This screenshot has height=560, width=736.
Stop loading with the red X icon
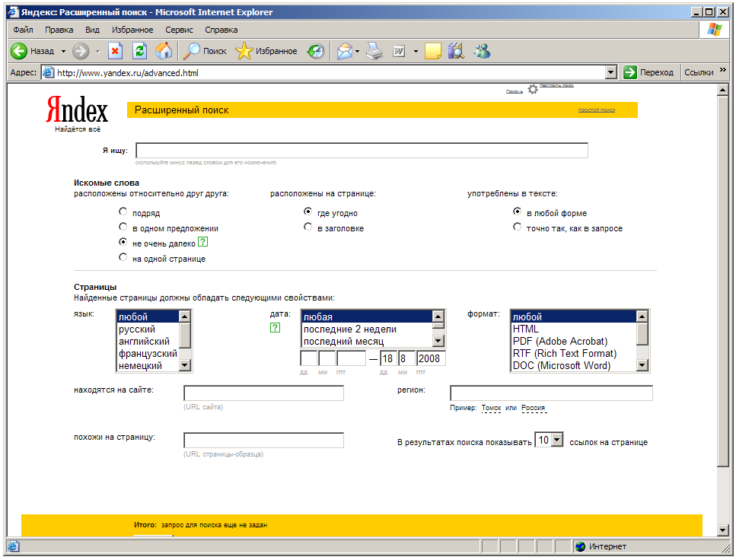point(115,51)
